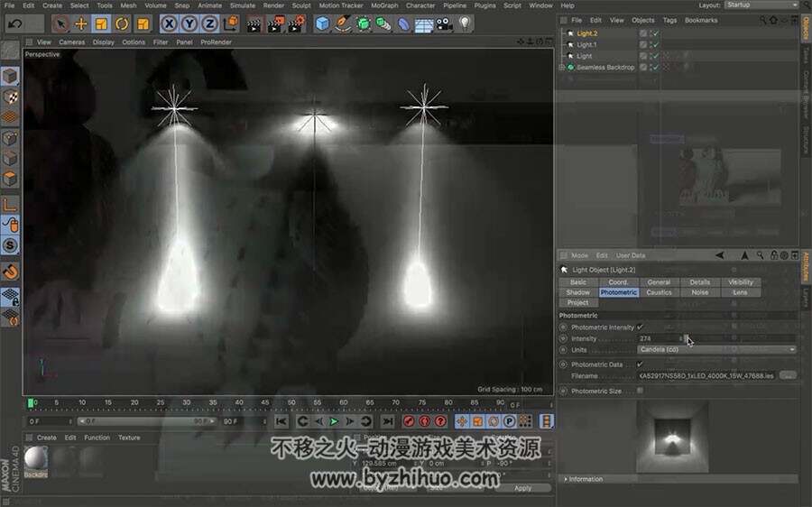Open the Deformer objects icon
Image resolution: width=812 pixels, height=507 pixels.
coord(404,23)
